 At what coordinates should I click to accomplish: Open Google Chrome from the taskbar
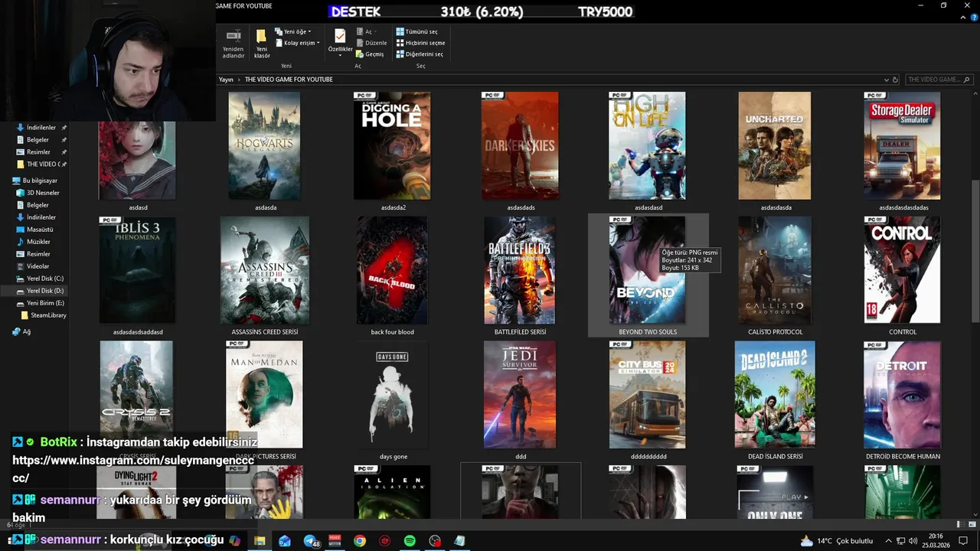(359, 541)
